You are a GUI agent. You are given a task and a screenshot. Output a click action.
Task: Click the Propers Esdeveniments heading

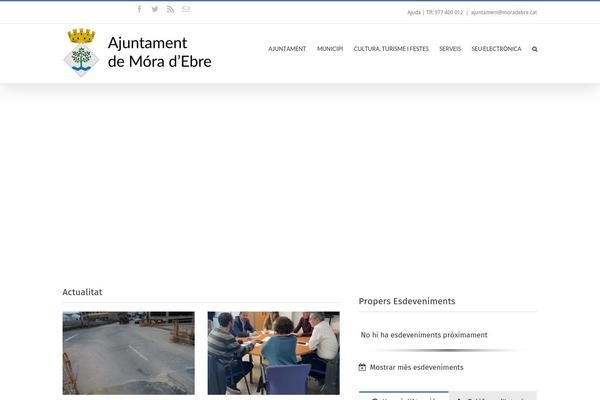coord(407,301)
